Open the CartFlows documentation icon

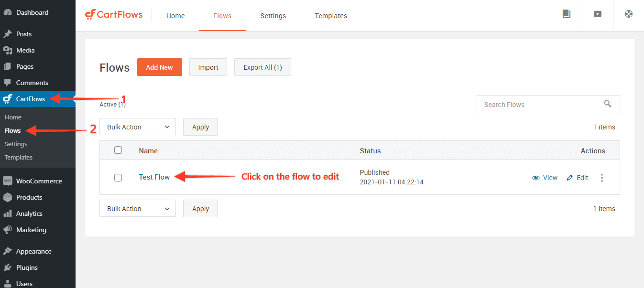566,14
